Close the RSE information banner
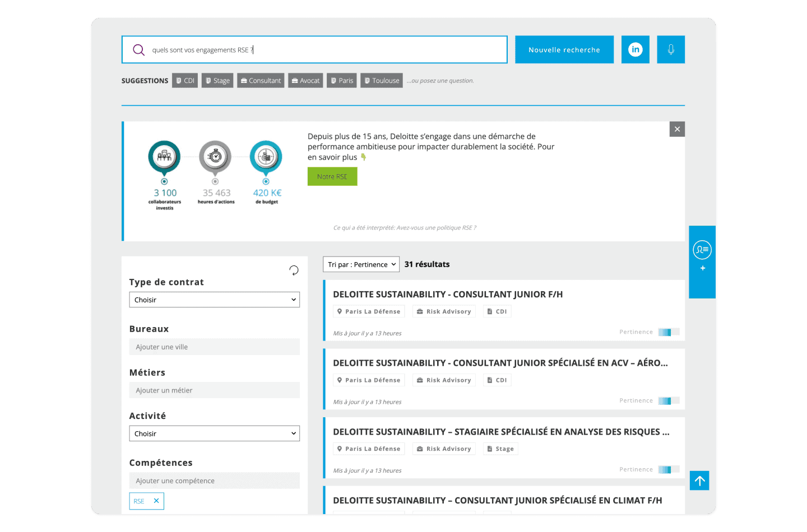The width and height of the screenshot is (807, 532). 677,129
